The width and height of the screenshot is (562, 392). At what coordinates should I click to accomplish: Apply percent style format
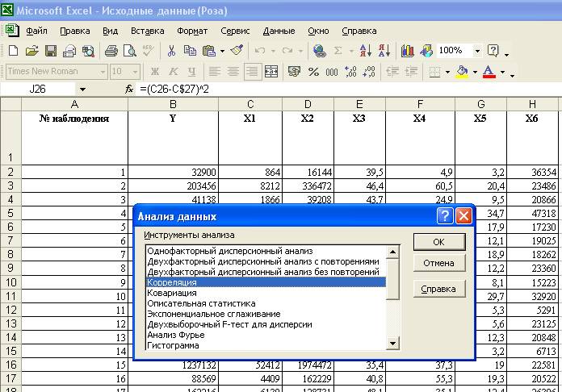313,72
